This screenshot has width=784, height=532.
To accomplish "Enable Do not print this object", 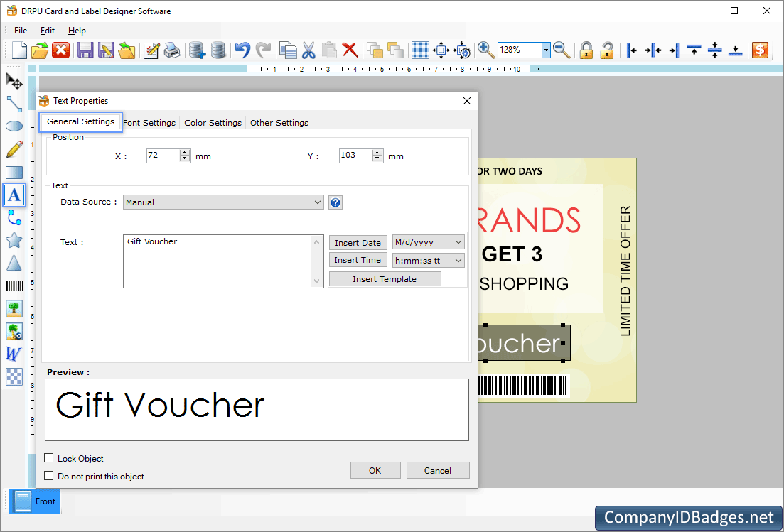I will pyautogui.click(x=49, y=476).
